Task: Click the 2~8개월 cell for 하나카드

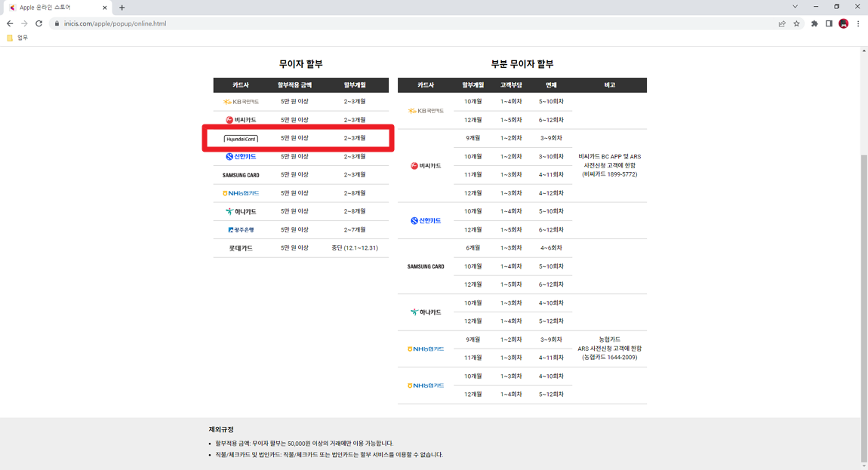Action: 354,211
